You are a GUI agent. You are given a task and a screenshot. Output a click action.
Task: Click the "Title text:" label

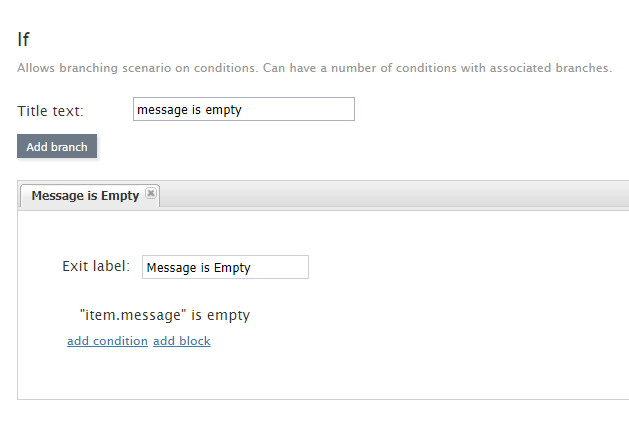tap(50, 110)
